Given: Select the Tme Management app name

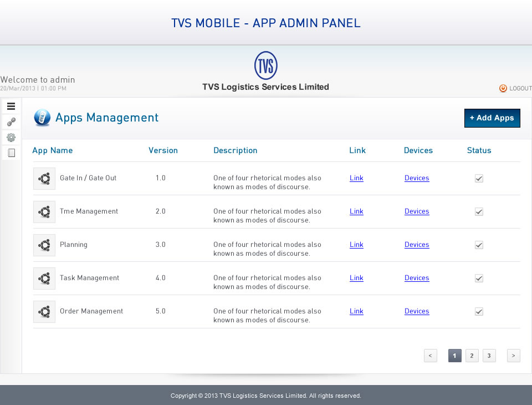Looking at the screenshot, I should pyautogui.click(x=89, y=211).
